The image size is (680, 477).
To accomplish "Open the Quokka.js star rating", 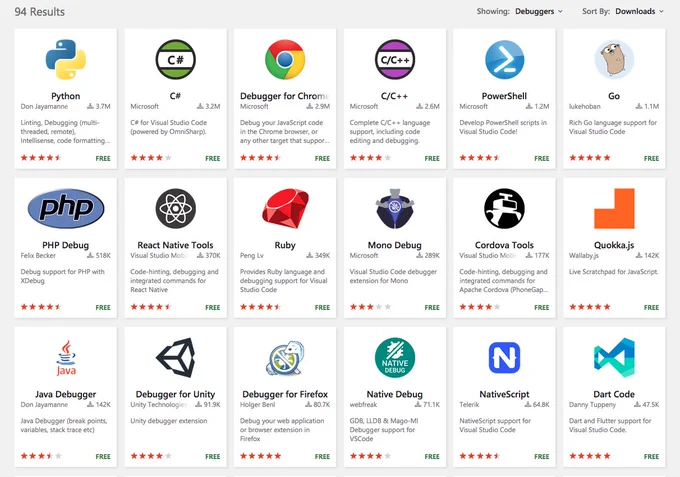I will pos(590,307).
